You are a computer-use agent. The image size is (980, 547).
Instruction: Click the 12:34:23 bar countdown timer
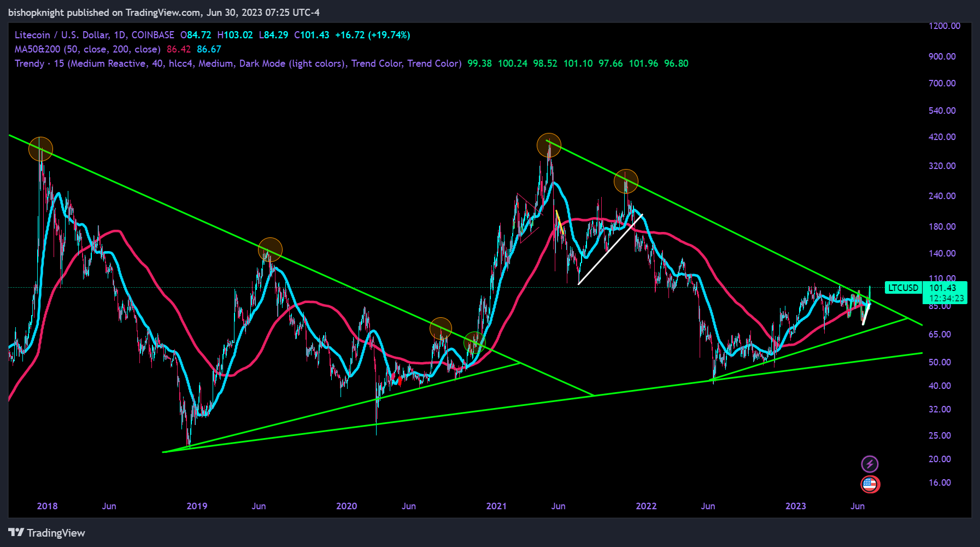pos(946,299)
